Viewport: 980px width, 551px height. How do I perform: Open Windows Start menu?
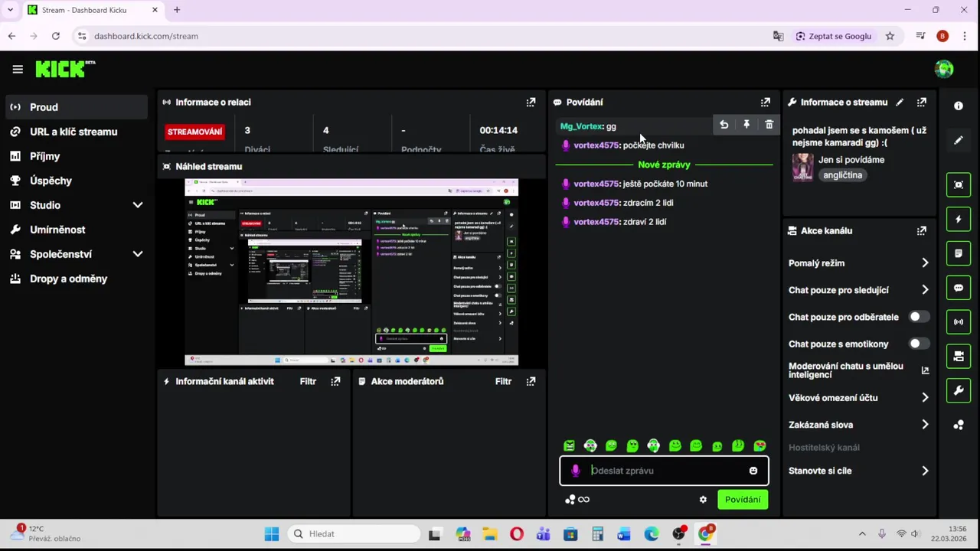click(x=272, y=534)
